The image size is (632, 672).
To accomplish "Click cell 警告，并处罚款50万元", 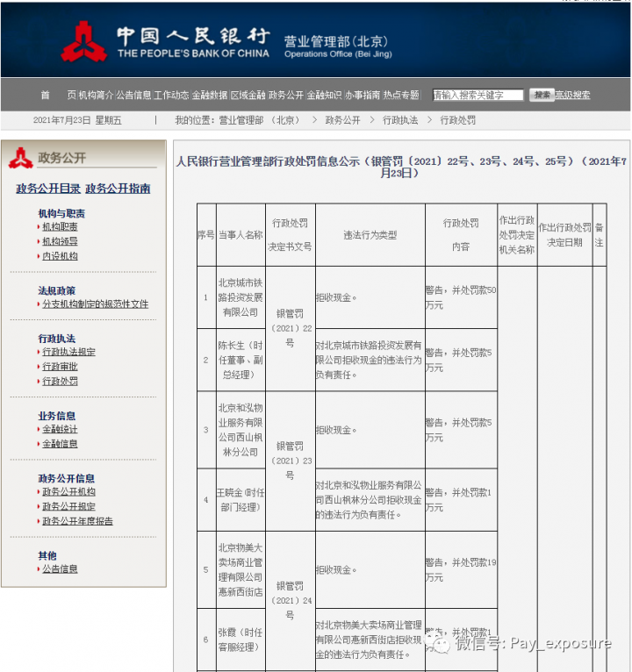I will [461, 297].
